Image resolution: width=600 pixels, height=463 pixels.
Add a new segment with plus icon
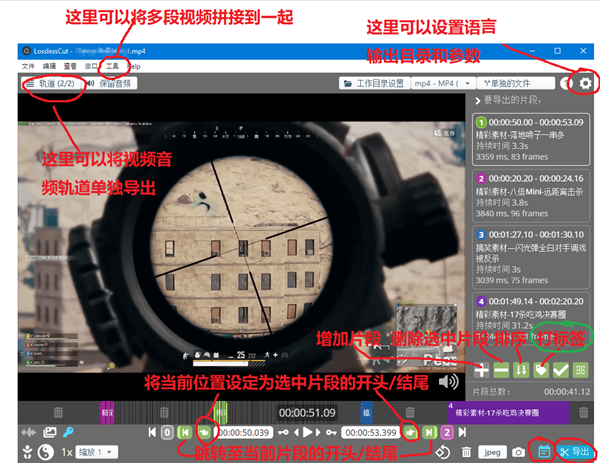click(482, 369)
